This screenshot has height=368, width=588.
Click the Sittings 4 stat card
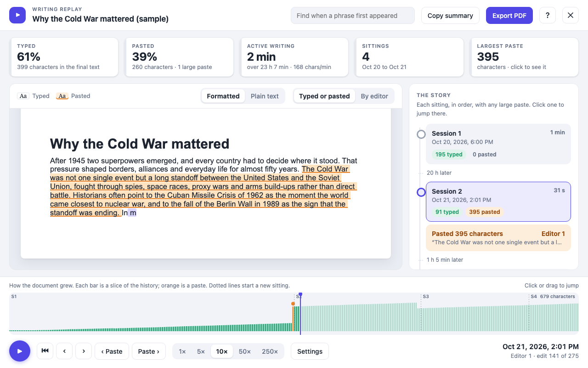(409, 57)
